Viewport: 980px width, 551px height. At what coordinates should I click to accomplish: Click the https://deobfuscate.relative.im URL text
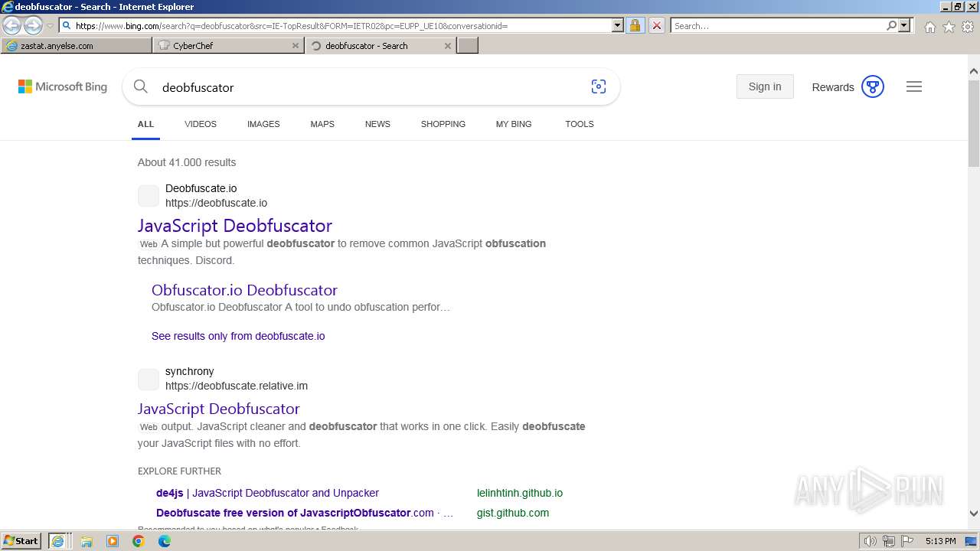click(x=237, y=386)
